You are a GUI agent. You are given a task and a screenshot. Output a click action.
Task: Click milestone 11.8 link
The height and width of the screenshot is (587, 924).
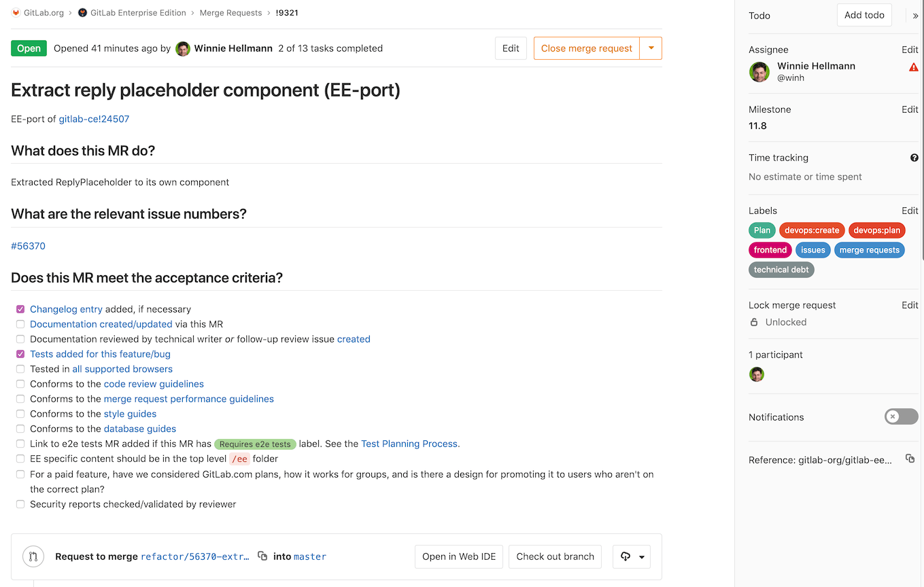757,126
